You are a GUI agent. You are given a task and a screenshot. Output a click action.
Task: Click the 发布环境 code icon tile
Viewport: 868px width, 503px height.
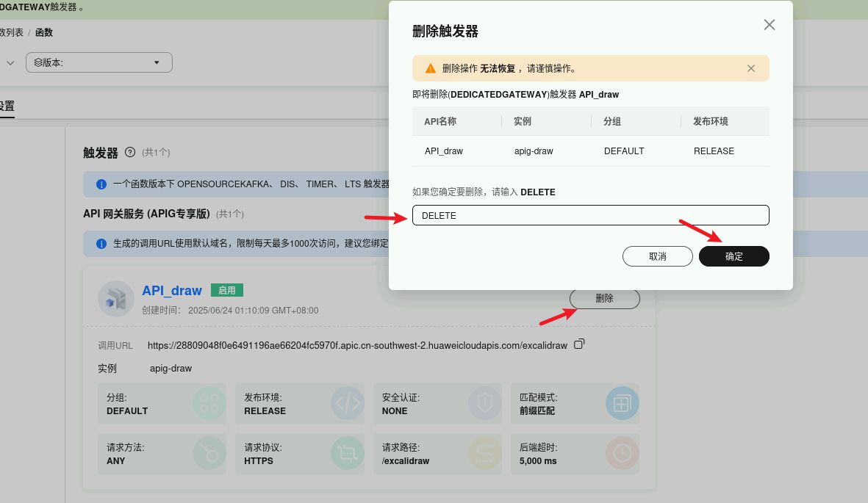[x=347, y=403]
